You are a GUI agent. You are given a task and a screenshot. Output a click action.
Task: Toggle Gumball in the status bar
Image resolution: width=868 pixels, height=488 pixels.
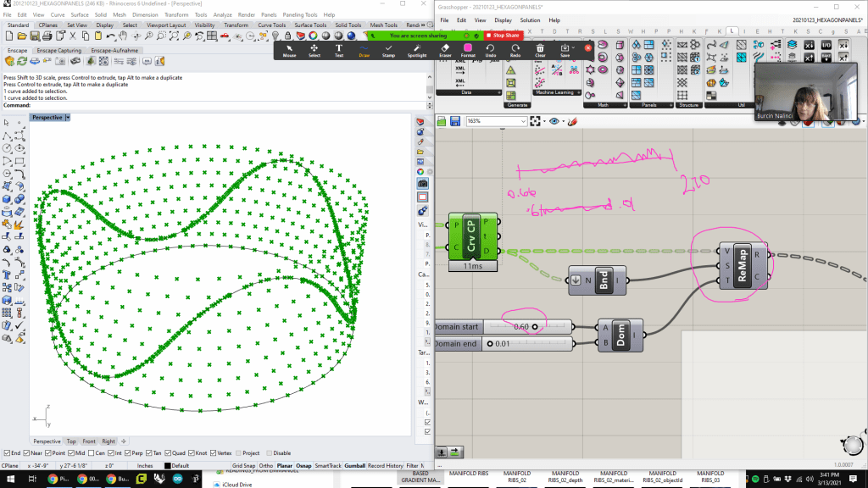click(x=353, y=465)
